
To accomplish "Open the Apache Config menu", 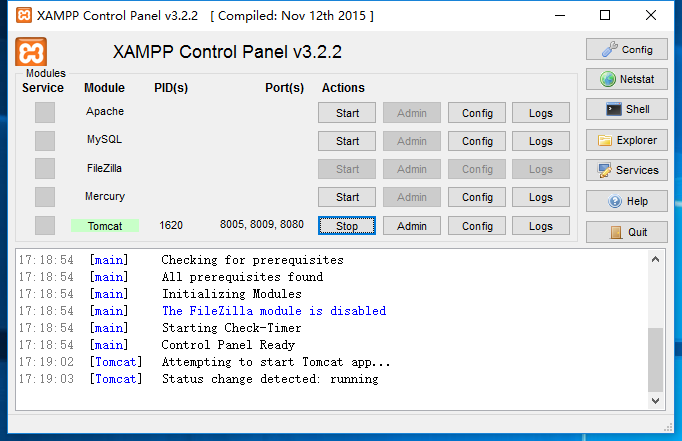I will pos(477,113).
